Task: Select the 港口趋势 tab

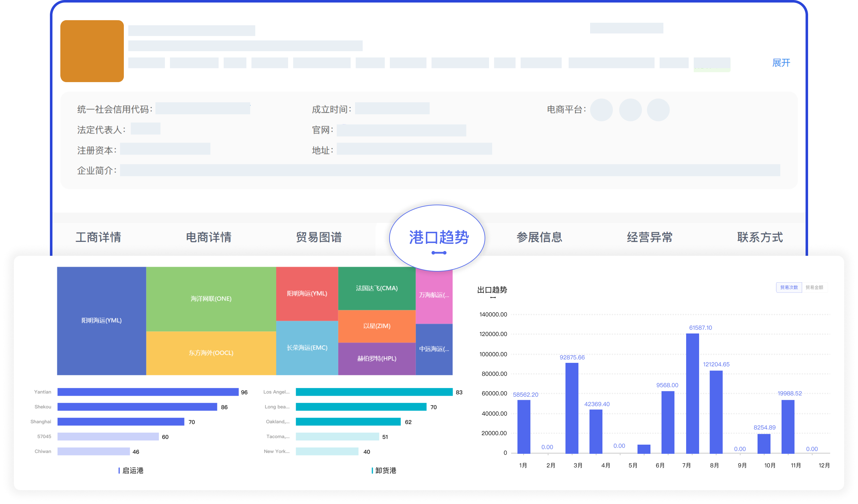Action: click(438, 237)
